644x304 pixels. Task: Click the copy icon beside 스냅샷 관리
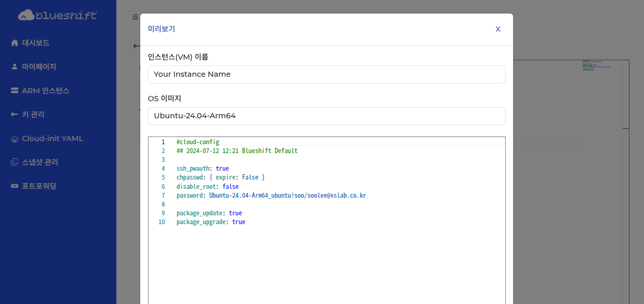tap(15, 162)
